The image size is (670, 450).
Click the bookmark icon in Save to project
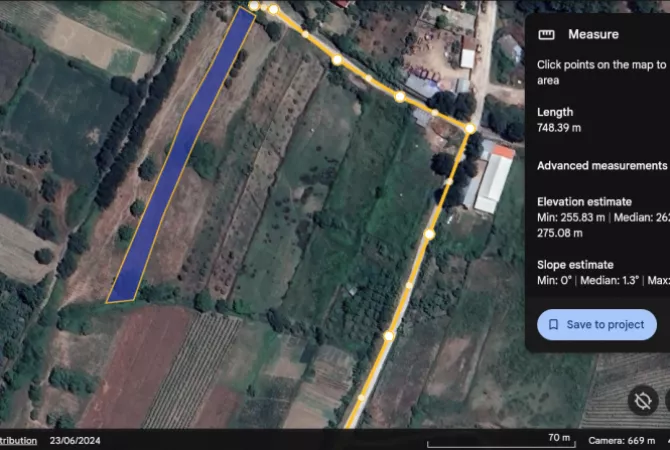[x=553, y=325]
